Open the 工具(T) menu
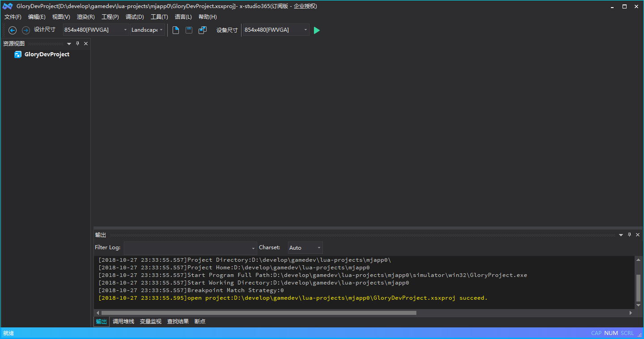Image resolution: width=644 pixels, height=339 pixels. [x=159, y=17]
